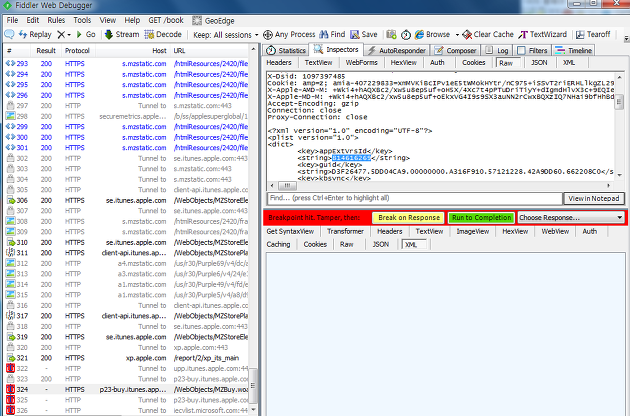Screen dimensions: 630x416
Task: Open the Help menu
Action: coord(132,20)
